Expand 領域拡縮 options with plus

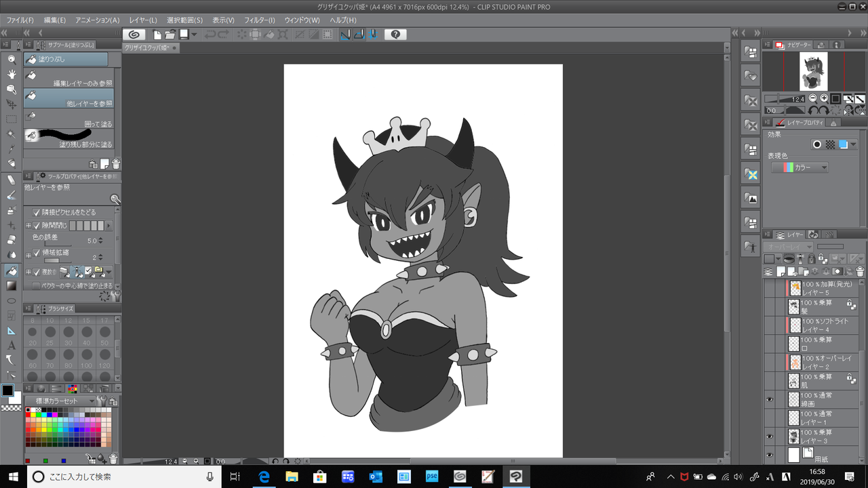28,255
